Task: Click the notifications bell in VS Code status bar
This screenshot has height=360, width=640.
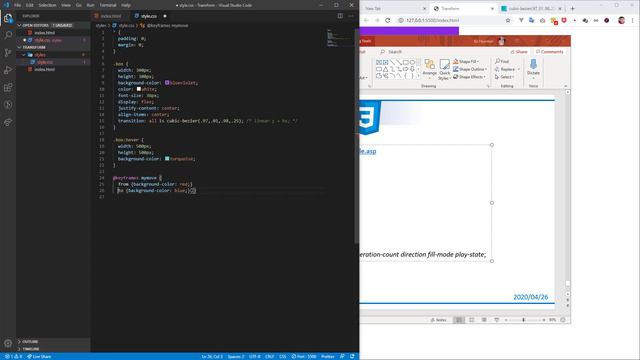Action: click(x=352, y=356)
